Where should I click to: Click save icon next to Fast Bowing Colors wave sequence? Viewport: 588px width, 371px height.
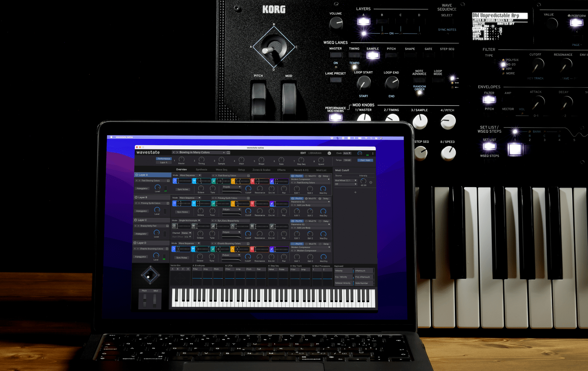(x=248, y=176)
